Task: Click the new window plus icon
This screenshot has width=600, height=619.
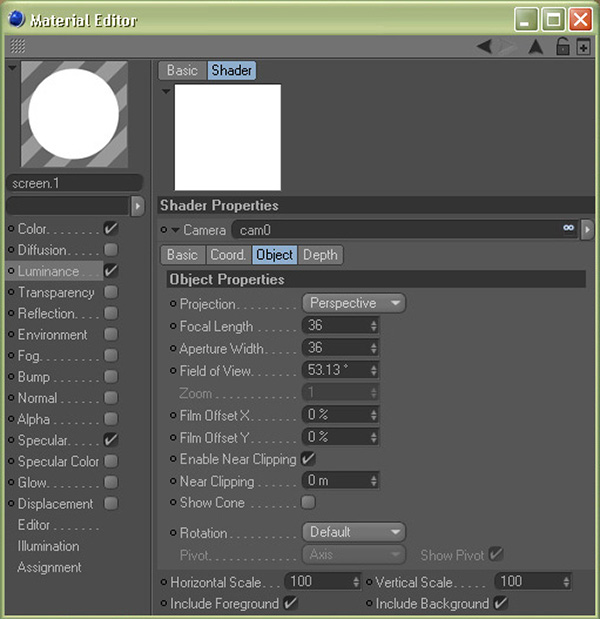Action: coord(583,46)
